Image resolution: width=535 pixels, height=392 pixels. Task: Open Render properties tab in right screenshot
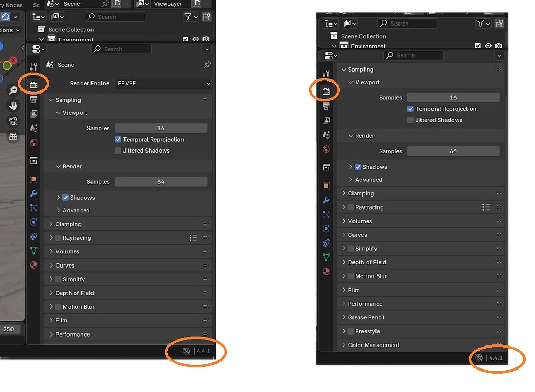coord(326,91)
